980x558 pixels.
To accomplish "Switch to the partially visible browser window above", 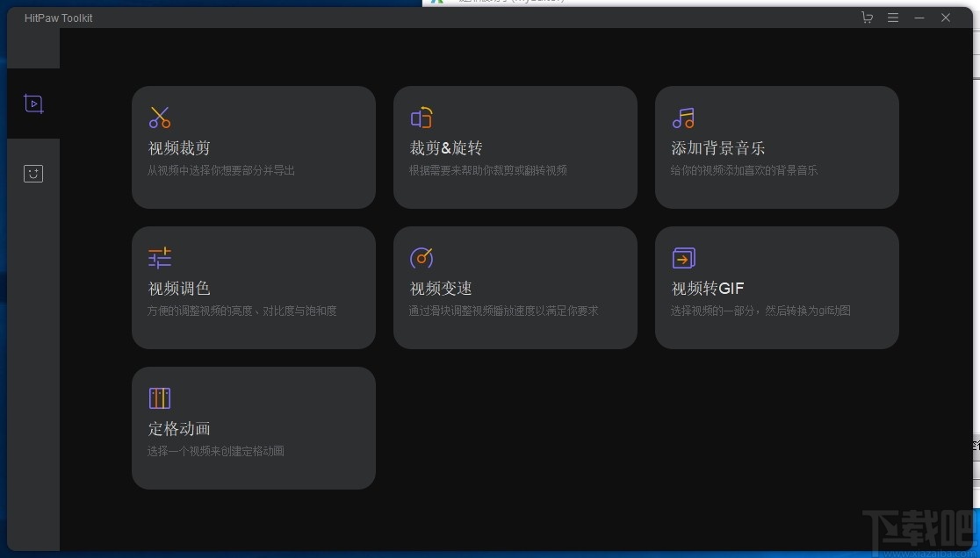I will coord(615,3).
